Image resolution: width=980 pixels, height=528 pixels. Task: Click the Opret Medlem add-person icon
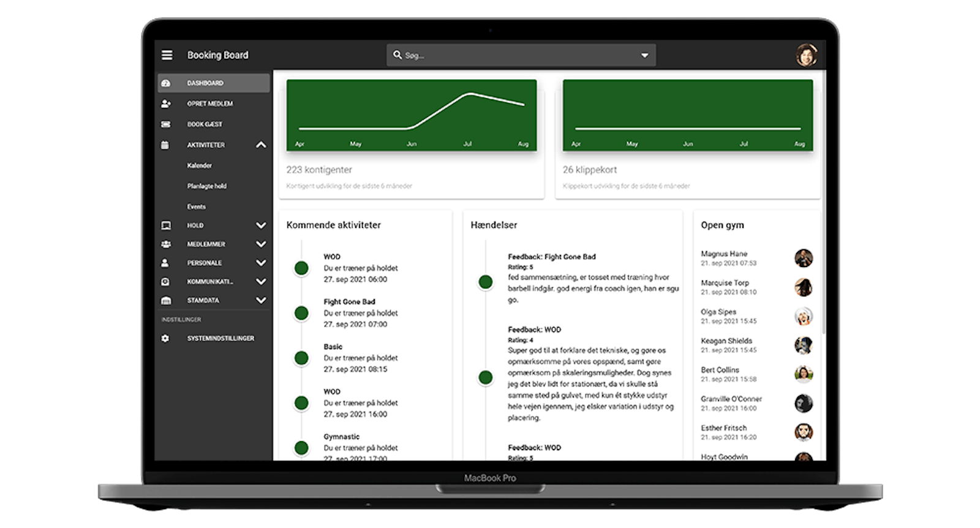pyautogui.click(x=165, y=104)
